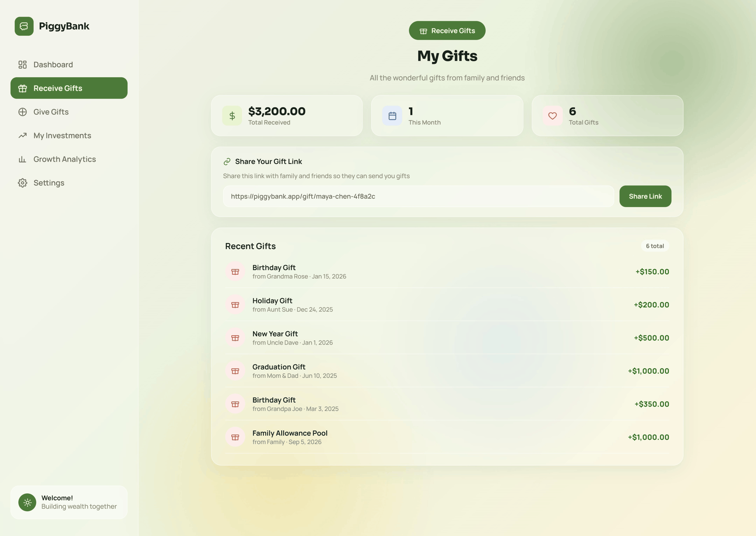756x536 pixels.
Task: Open My Investments from sidebar
Action: (69, 136)
